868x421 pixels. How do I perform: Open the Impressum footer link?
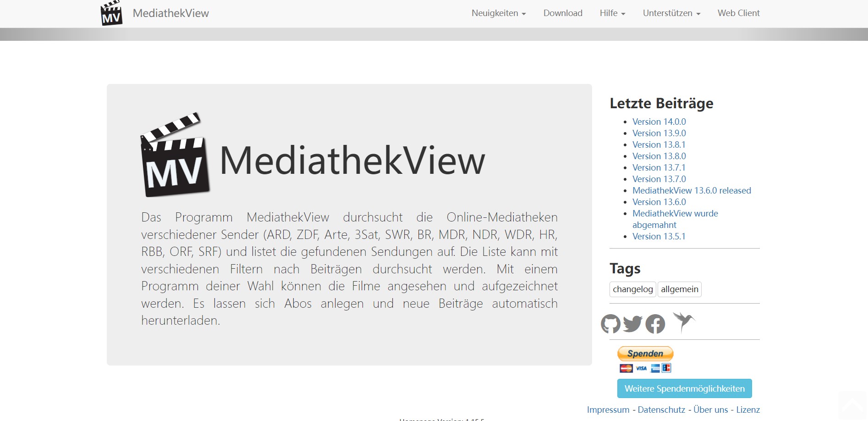point(608,410)
